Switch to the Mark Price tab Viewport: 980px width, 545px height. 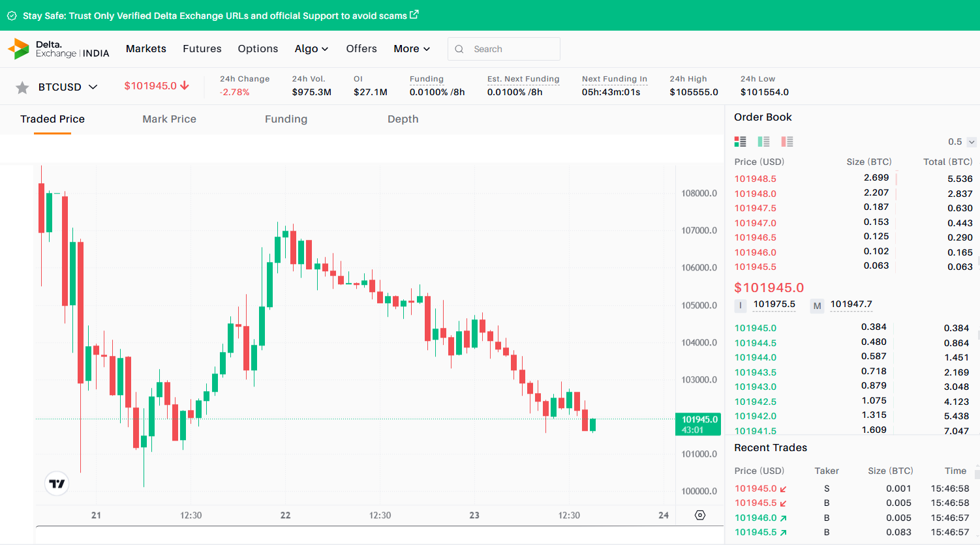[169, 119]
